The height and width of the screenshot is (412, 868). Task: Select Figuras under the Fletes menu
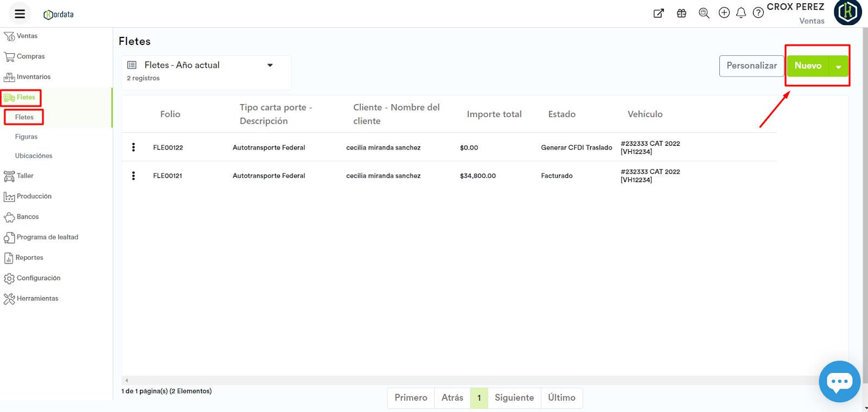[26, 137]
